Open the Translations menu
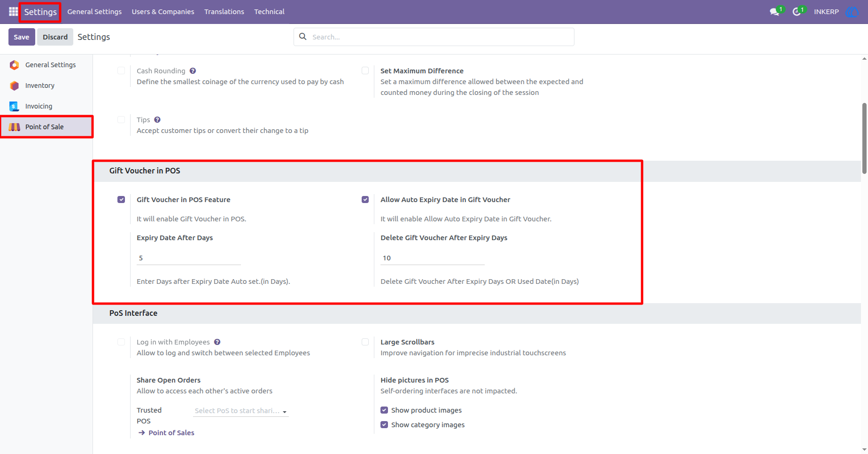 (224, 12)
